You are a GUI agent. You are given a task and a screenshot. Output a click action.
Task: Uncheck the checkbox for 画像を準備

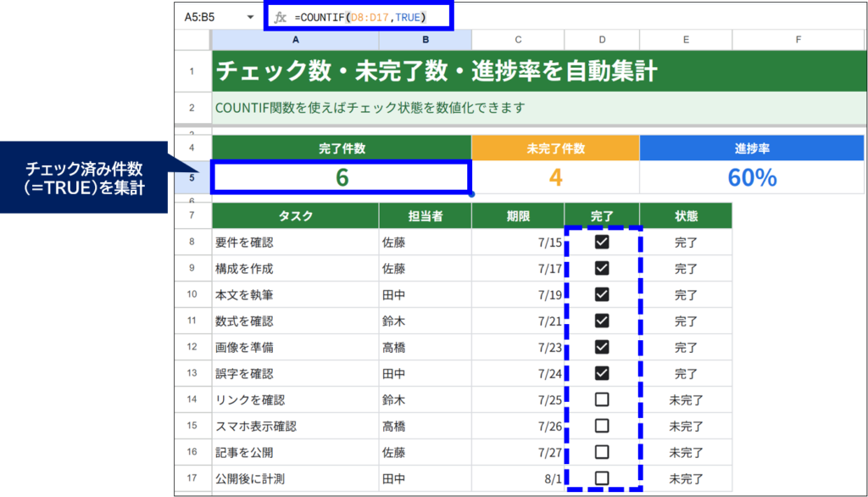click(602, 347)
